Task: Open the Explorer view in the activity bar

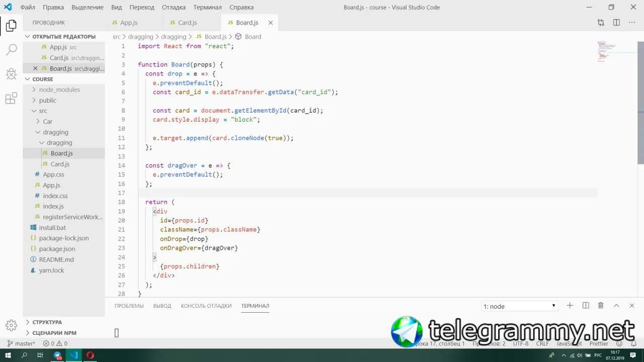Action: (x=11, y=26)
